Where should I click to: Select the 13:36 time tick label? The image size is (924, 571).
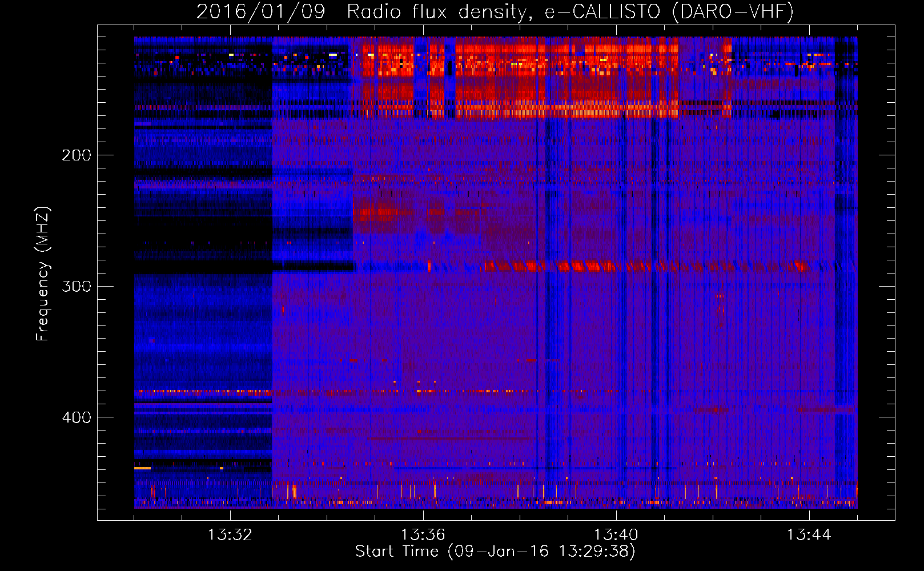[423, 535]
